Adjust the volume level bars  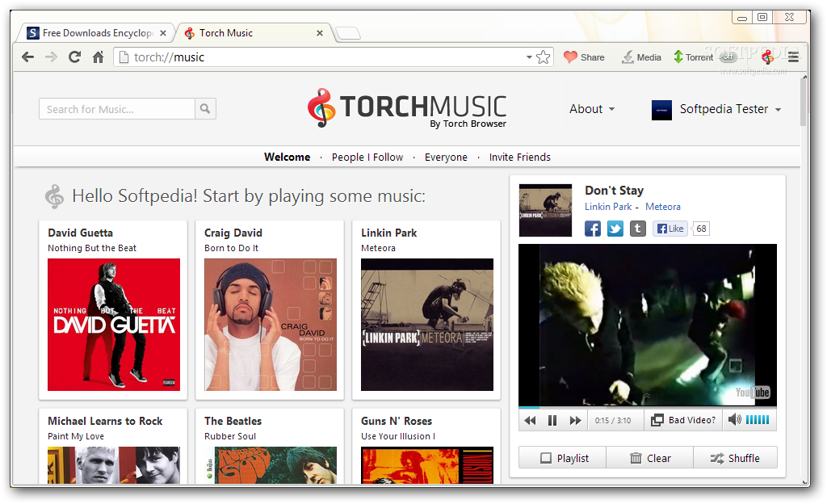click(x=759, y=420)
